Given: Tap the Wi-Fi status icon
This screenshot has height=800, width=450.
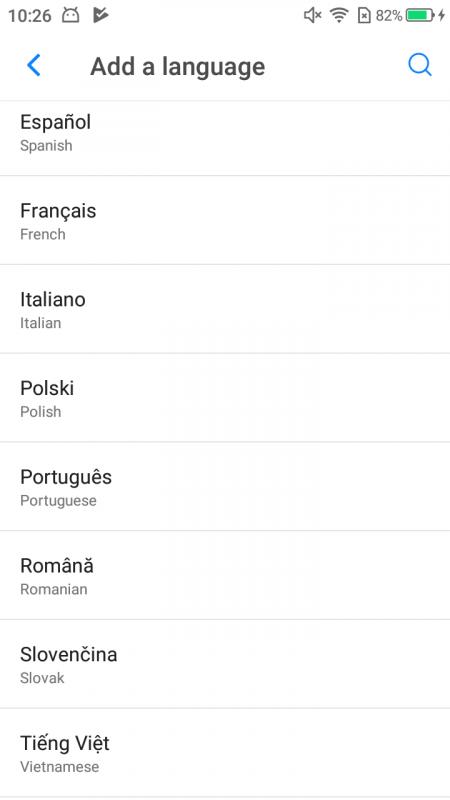Looking at the screenshot, I should click(339, 16).
